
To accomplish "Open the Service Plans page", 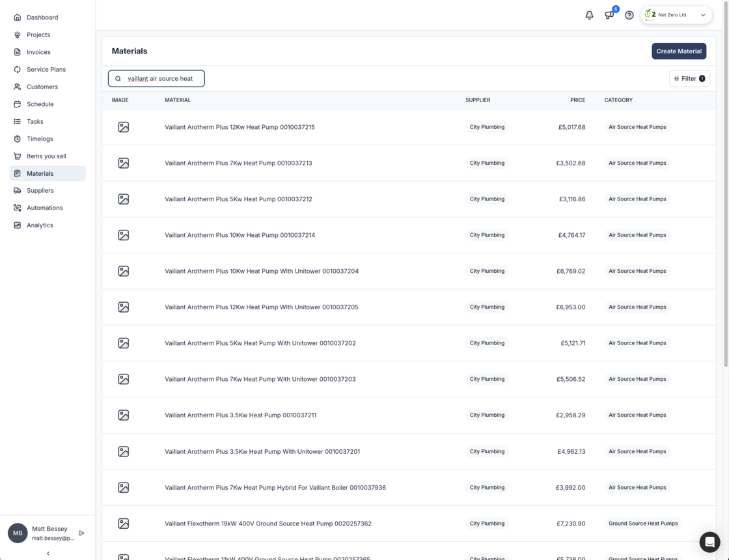I will [x=46, y=70].
